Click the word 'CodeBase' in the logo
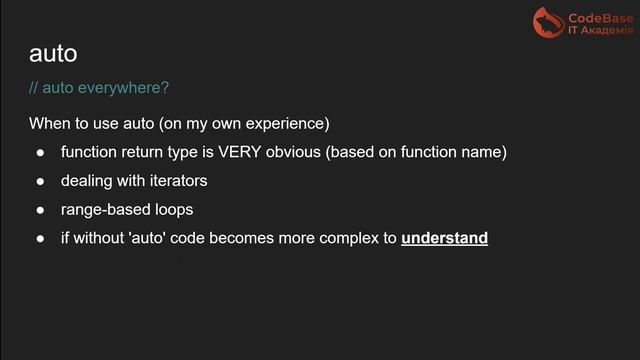 [x=601, y=18]
